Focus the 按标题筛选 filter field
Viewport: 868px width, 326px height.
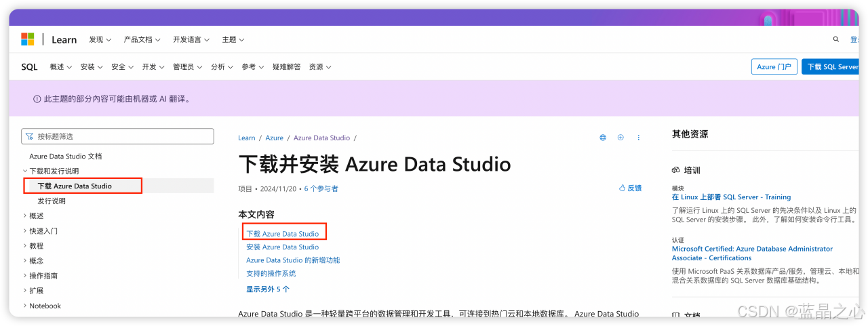(x=117, y=136)
